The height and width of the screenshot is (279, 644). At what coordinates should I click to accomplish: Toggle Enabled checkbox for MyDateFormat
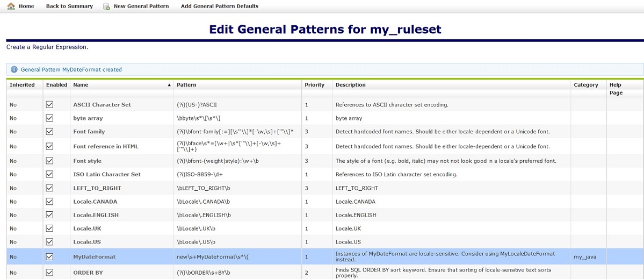[50, 257]
